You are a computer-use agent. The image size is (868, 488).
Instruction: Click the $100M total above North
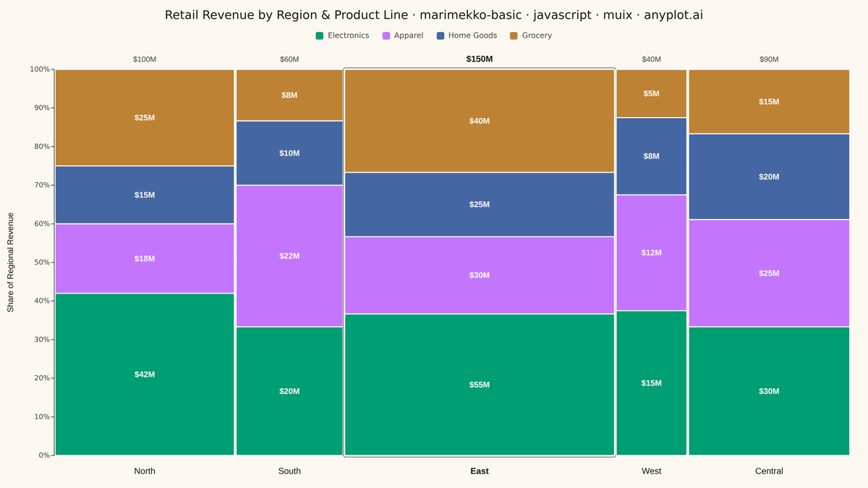(145, 59)
